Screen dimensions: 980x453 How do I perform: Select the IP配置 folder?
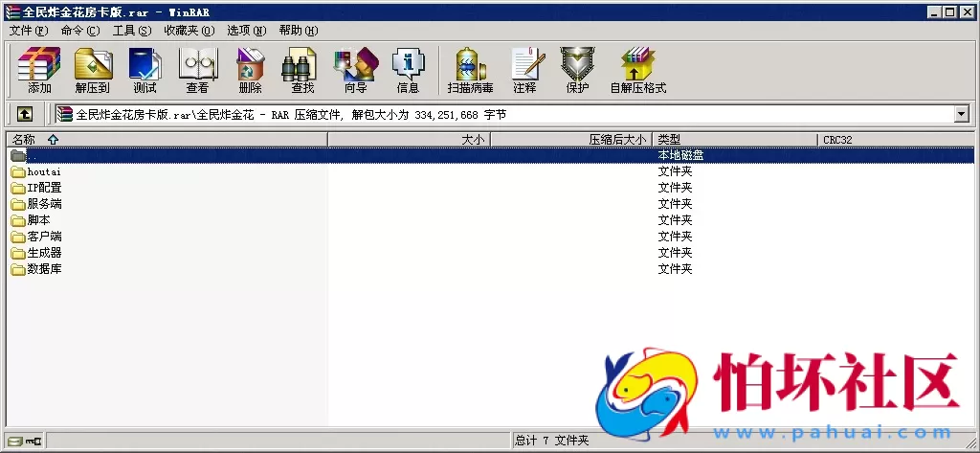coord(36,188)
